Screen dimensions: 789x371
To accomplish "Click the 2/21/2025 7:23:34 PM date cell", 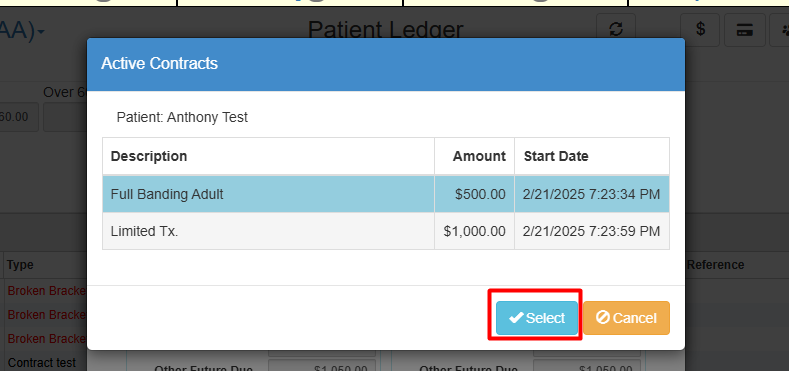I will coord(592,194).
